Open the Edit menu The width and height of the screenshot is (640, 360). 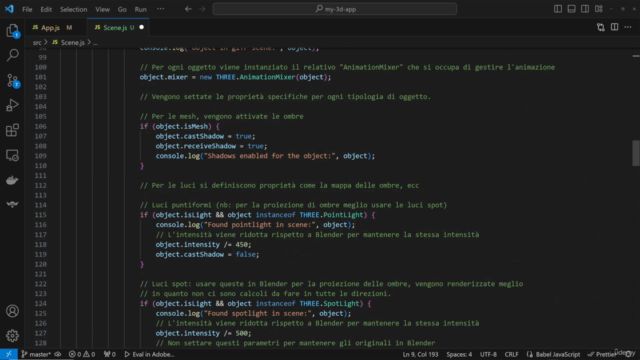point(46,9)
